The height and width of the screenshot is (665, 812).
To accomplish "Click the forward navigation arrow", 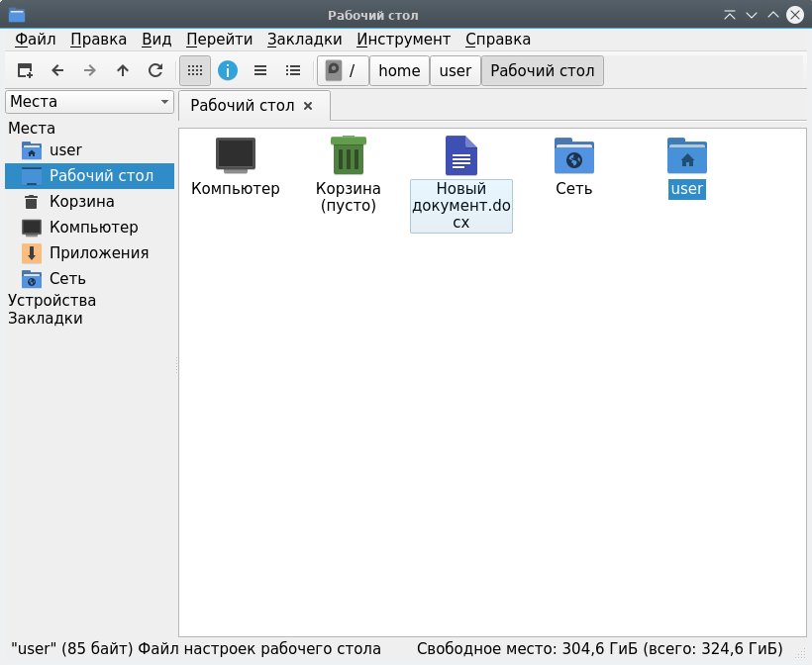I will (90, 70).
